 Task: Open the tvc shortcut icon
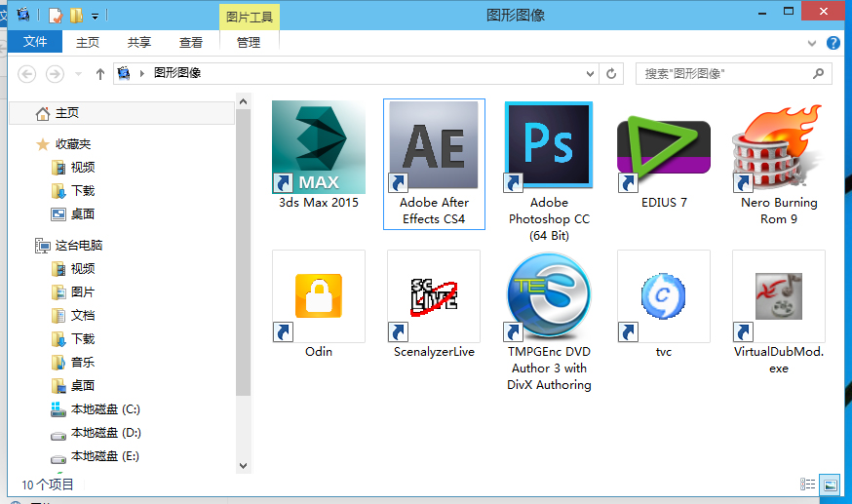(664, 296)
